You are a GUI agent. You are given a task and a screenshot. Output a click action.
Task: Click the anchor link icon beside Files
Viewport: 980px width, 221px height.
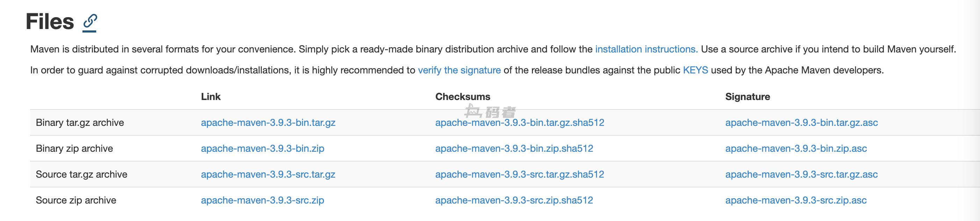pos(90,21)
